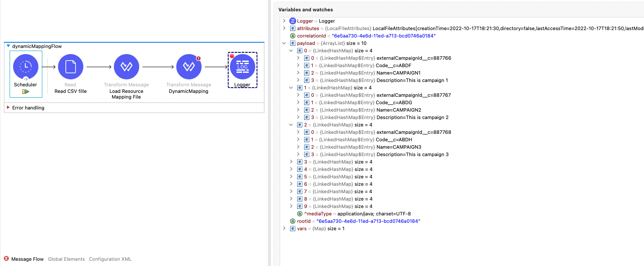Click the Read CSV fille connector icon
The image size is (644, 266).
[70, 67]
